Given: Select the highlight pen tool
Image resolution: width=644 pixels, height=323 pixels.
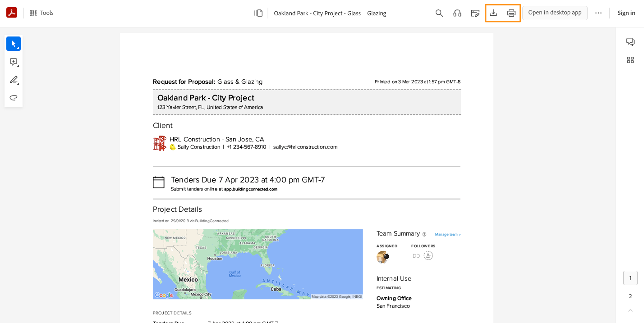Looking at the screenshot, I should tap(14, 80).
